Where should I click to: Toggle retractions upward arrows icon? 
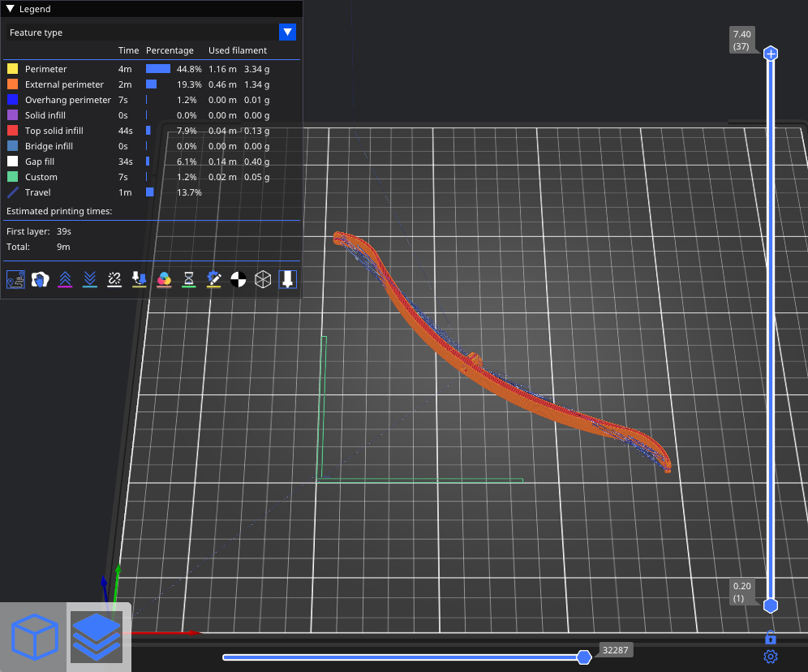[x=66, y=279]
